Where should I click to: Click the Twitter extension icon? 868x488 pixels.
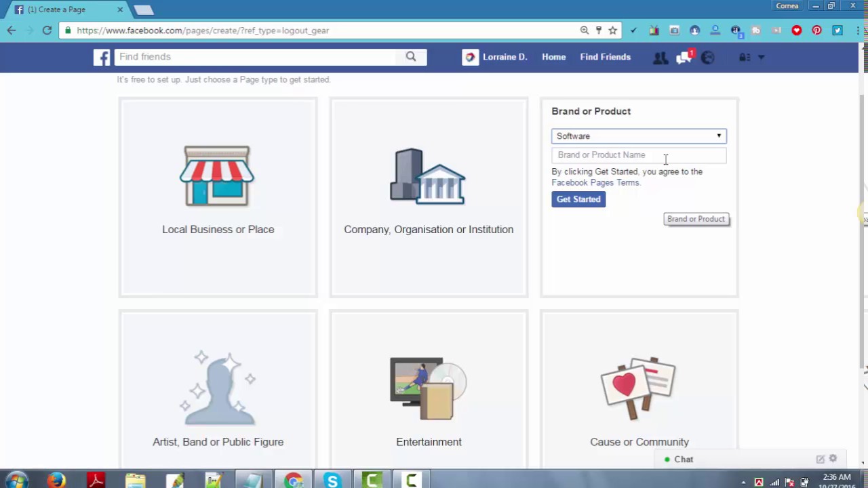coord(837,30)
